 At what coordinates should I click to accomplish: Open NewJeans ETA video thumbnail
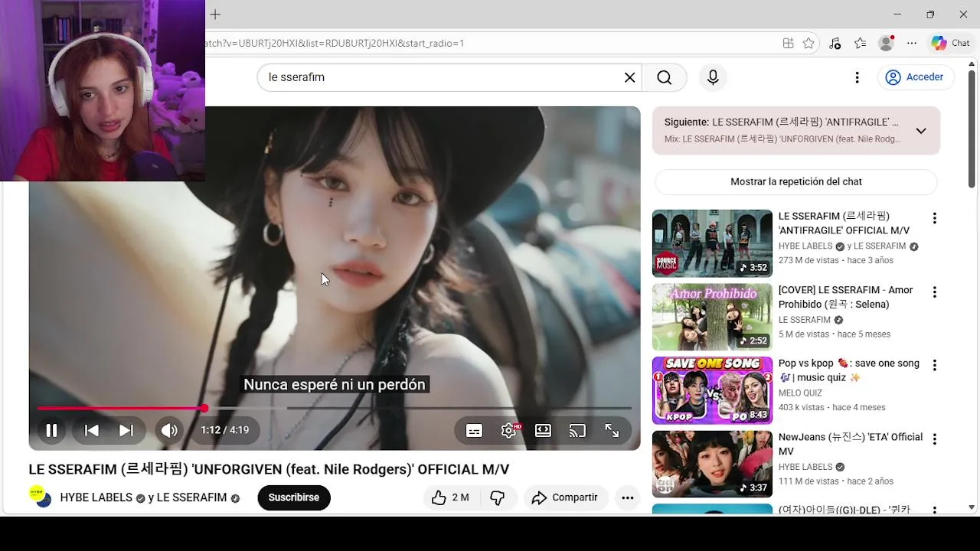point(712,464)
